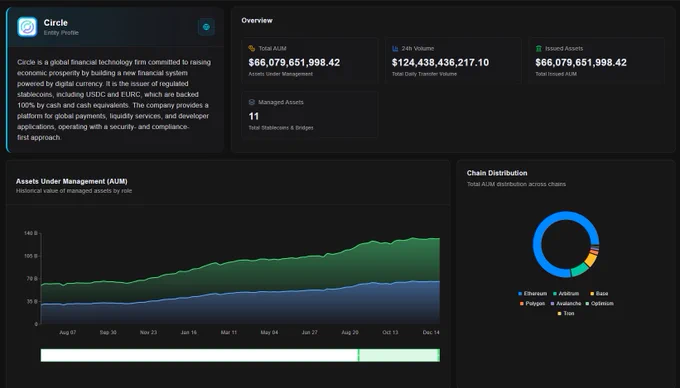Click the 140 B y-axis label
The width and height of the screenshot is (680, 388).
tap(31, 233)
